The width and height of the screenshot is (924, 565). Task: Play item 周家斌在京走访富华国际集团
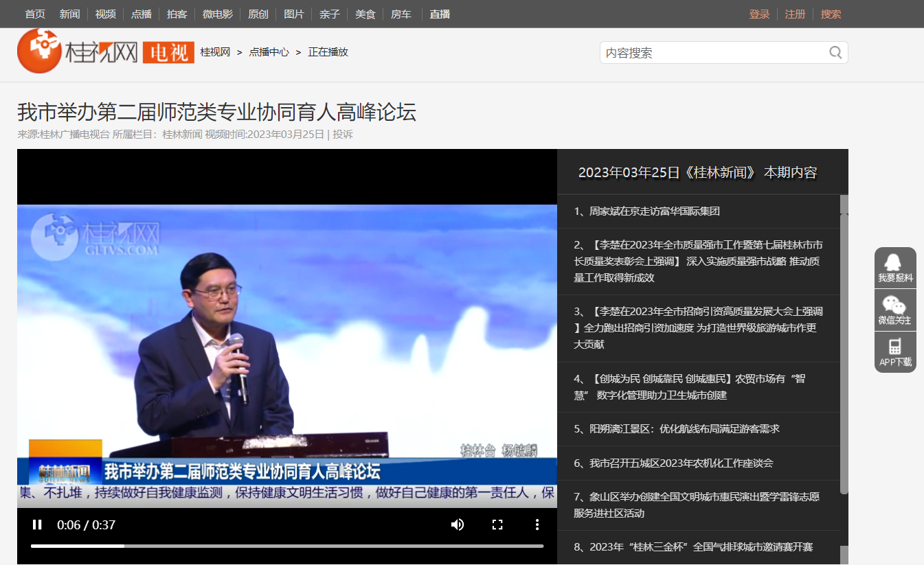point(647,211)
